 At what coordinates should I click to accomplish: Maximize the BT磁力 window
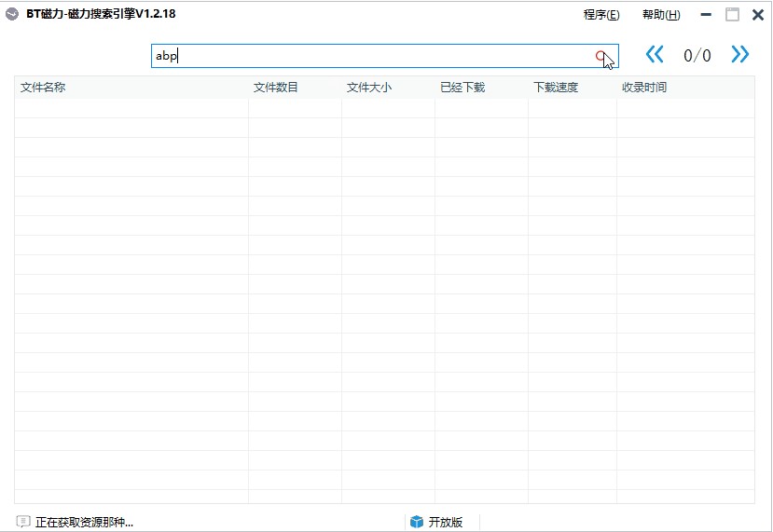pyautogui.click(x=732, y=15)
